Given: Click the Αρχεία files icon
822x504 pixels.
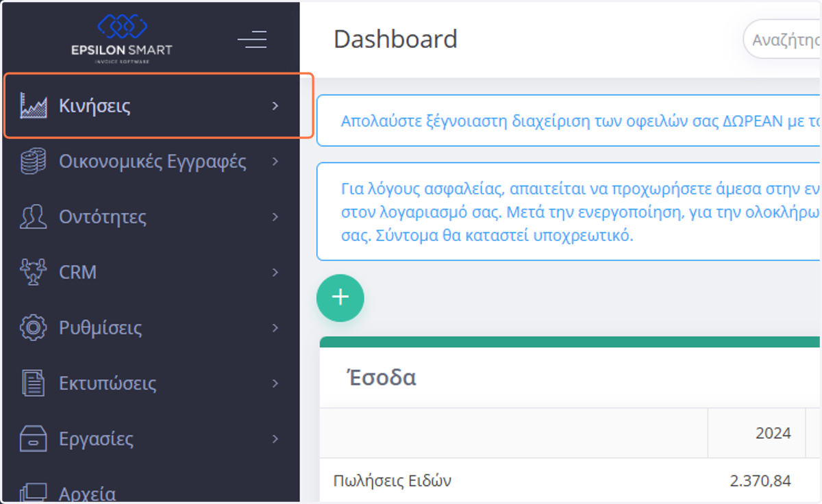Looking at the screenshot, I should point(33,492).
